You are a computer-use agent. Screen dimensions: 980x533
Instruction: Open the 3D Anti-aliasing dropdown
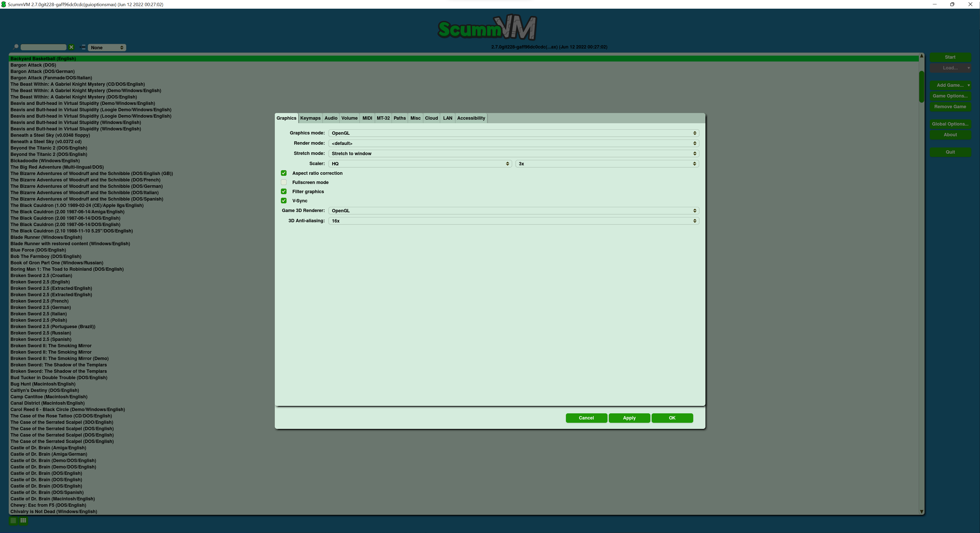(x=514, y=221)
